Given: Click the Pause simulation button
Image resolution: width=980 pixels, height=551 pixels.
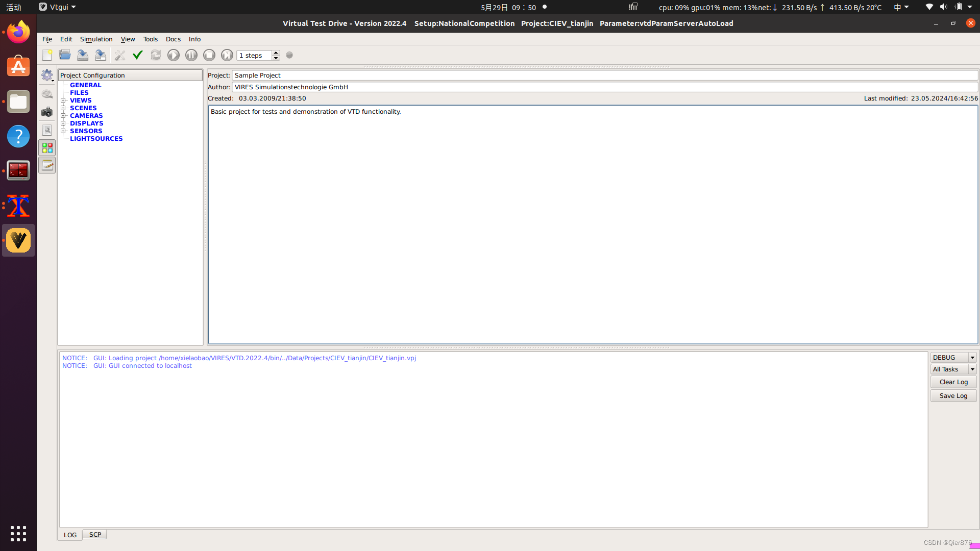Looking at the screenshot, I should coord(191,55).
